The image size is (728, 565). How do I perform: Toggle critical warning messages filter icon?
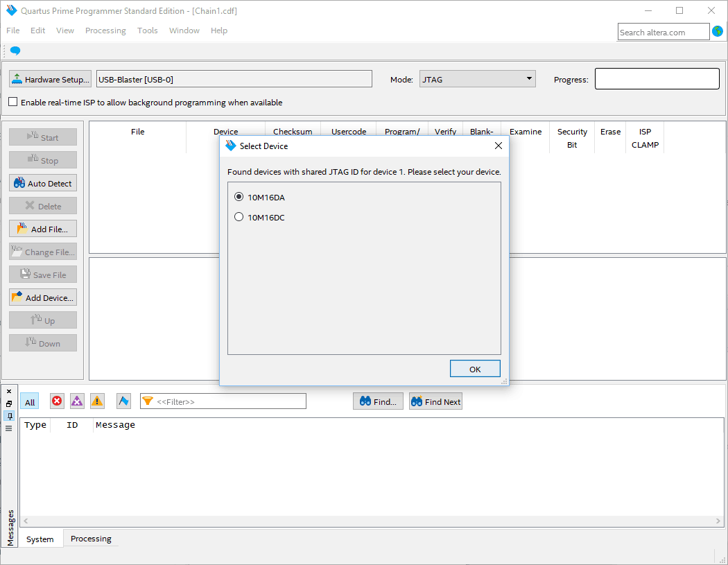(x=77, y=401)
